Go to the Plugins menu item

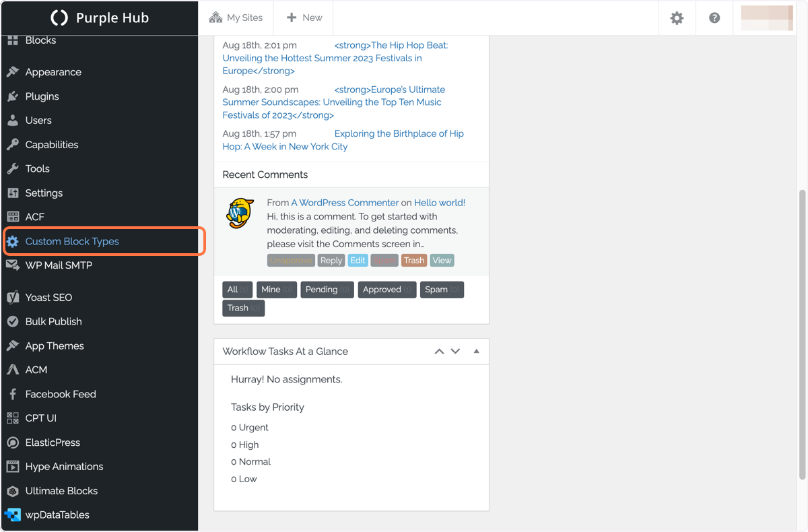[99, 96]
